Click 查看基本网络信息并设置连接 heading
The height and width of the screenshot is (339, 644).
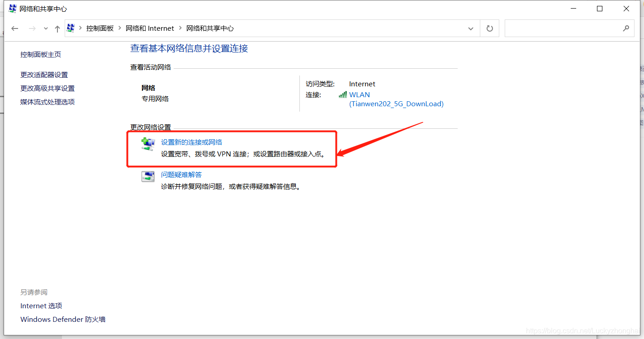[x=189, y=48]
